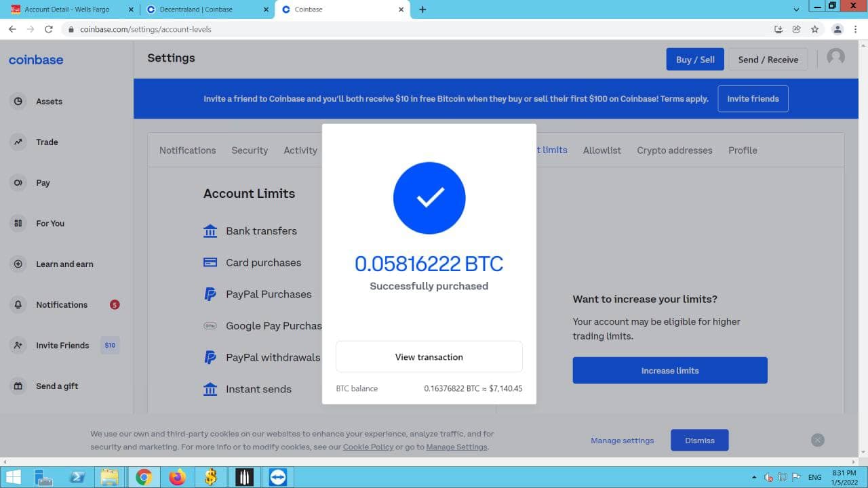Switch to Decentraland | Coinbase tab
868x488 pixels.
point(206,9)
